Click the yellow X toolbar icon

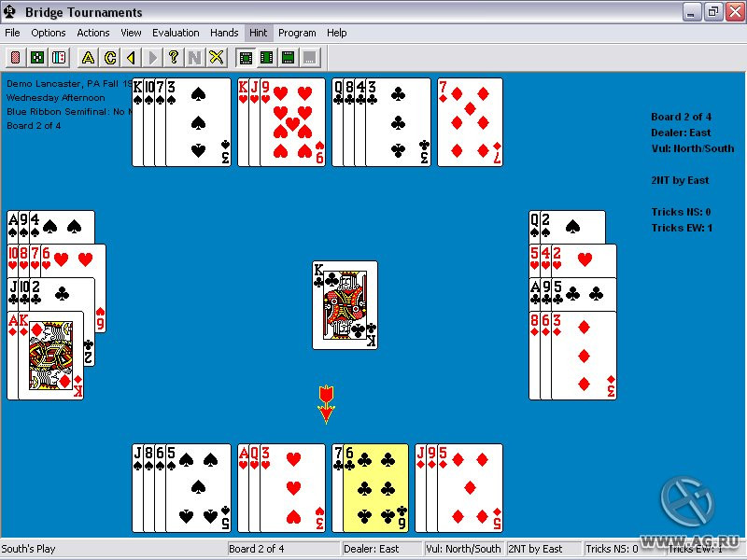pyautogui.click(x=217, y=58)
